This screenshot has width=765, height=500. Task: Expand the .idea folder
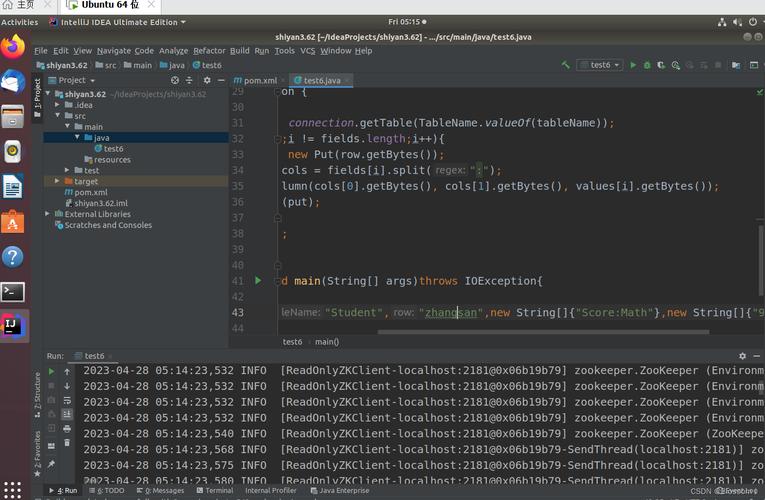point(58,104)
